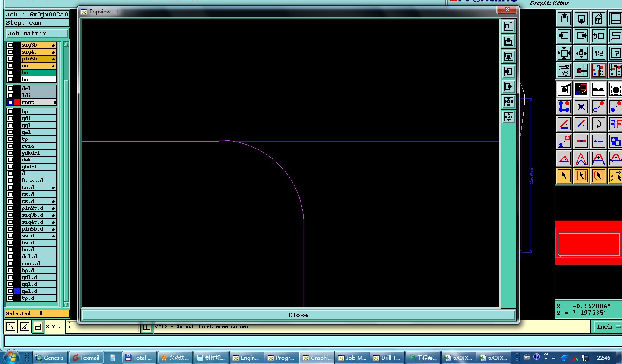This screenshot has height=364, width=622.
Task: Select the sig3b.d layer row
Action: click(38, 215)
